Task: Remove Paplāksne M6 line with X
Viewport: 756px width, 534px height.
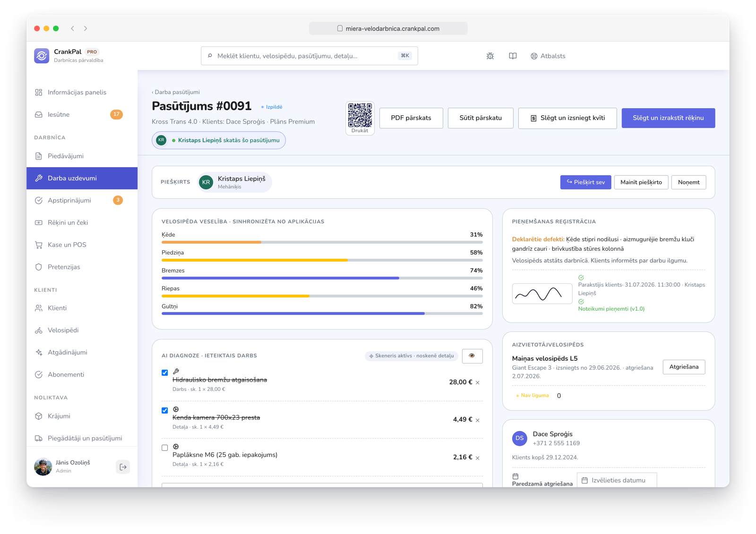Action: [478, 458]
